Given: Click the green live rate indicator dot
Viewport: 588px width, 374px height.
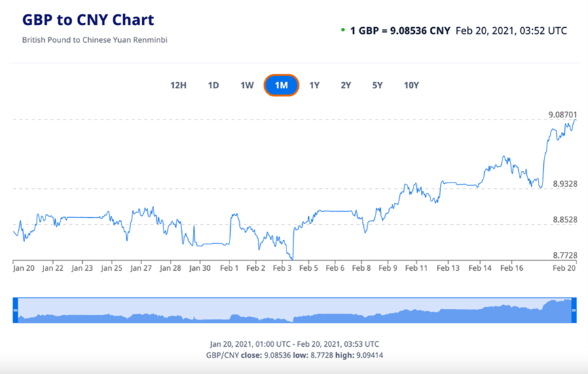Looking at the screenshot, I should [342, 31].
